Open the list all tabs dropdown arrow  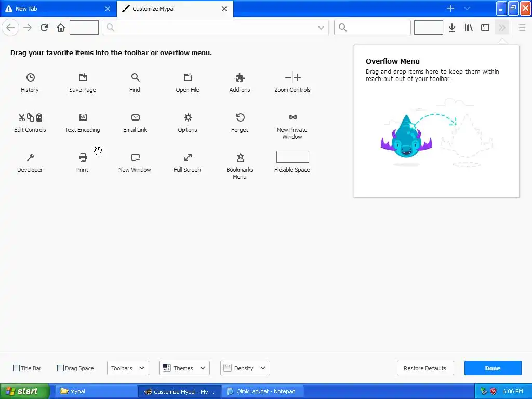pyautogui.click(x=467, y=8)
